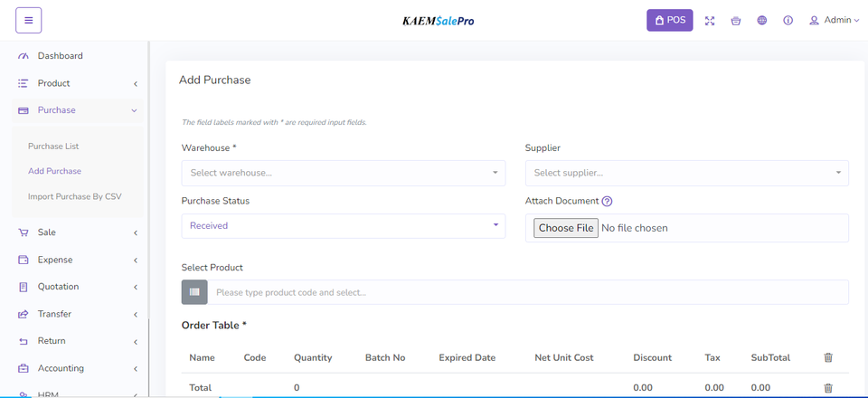The image size is (868, 398).
Task: Click the globe language icon
Action: (x=762, y=21)
